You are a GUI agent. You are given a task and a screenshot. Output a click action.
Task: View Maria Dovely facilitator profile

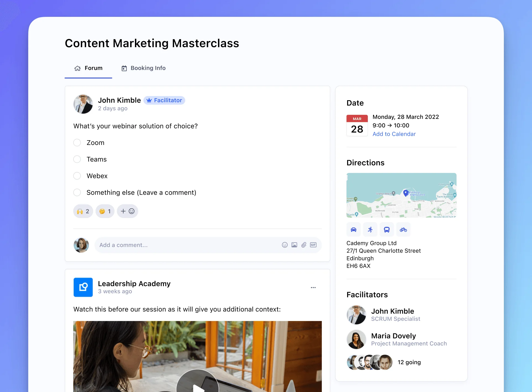tap(397, 339)
